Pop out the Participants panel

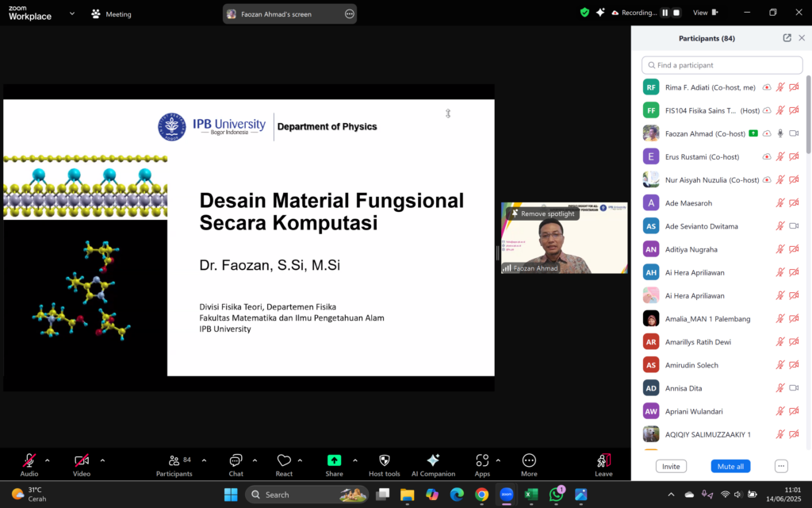(x=787, y=38)
